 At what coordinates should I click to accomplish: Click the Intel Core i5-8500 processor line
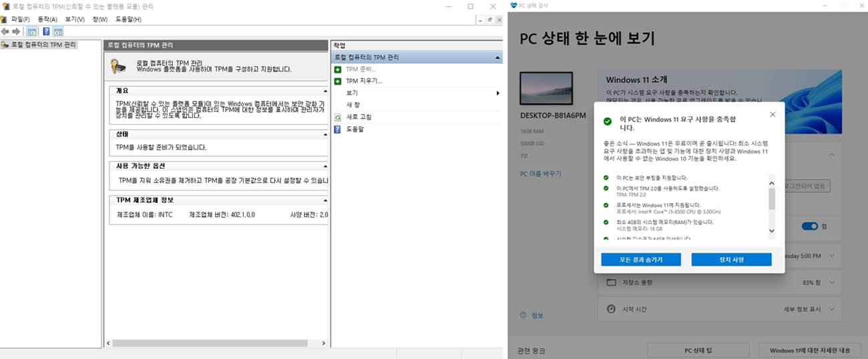tap(668, 212)
